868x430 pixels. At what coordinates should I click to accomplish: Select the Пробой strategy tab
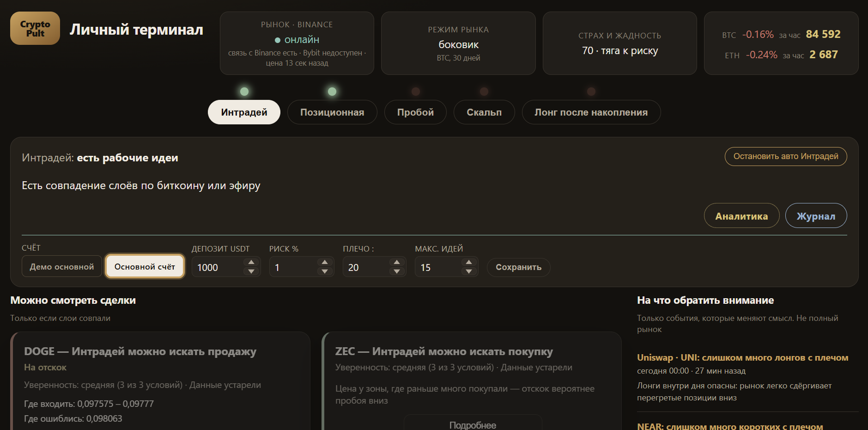tap(415, 112)
